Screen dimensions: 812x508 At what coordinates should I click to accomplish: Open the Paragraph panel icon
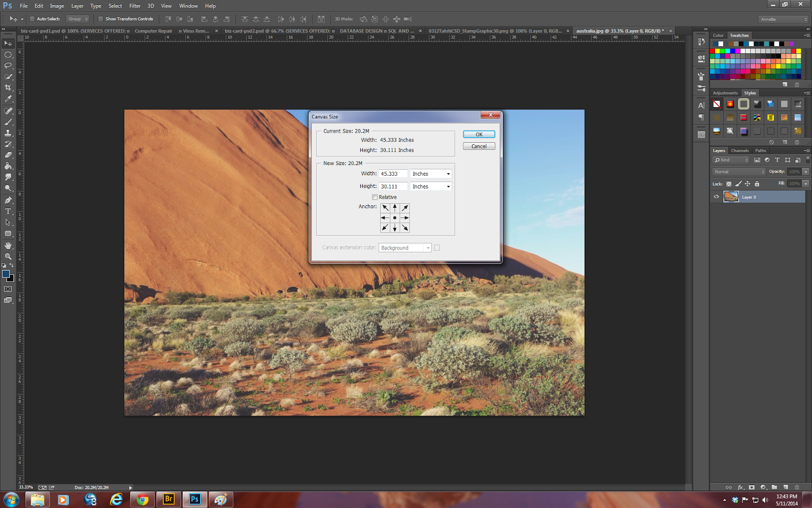[x=701, y=117]
